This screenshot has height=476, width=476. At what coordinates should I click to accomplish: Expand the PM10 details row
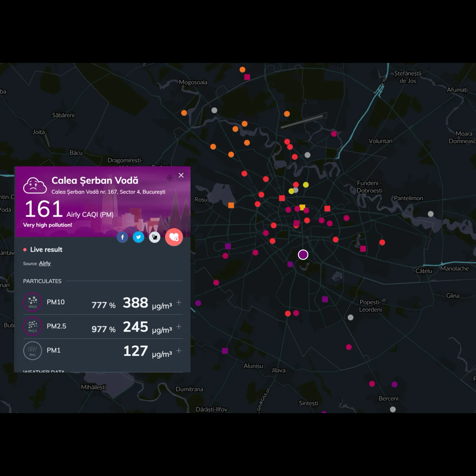pyautogui.click(x=179, y=302)
